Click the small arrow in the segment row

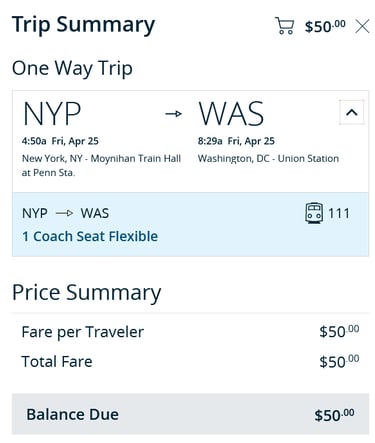click(x=64, y=213)
